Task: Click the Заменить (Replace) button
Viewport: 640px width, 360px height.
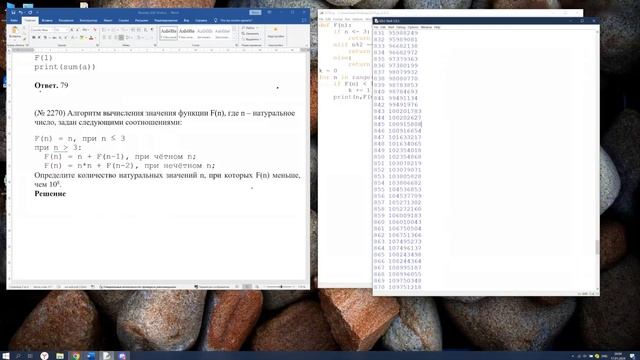Action: [251, 34]
